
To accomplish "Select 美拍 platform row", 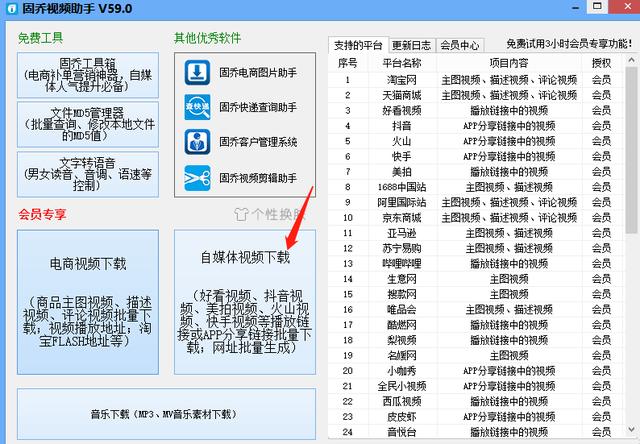I will point(476,171).
